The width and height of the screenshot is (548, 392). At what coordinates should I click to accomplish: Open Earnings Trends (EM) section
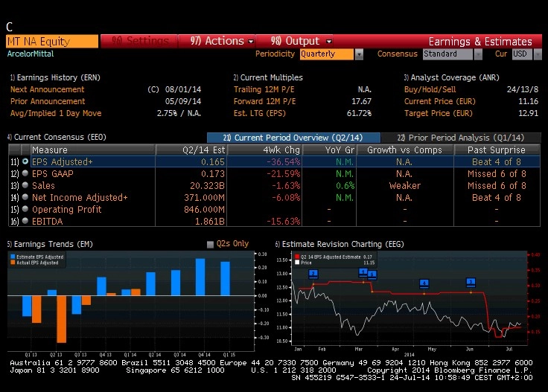[50, 244]
